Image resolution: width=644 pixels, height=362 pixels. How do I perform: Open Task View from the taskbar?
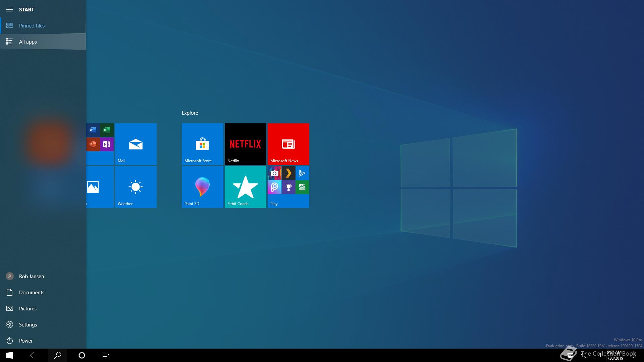click(x=106, y=355)
